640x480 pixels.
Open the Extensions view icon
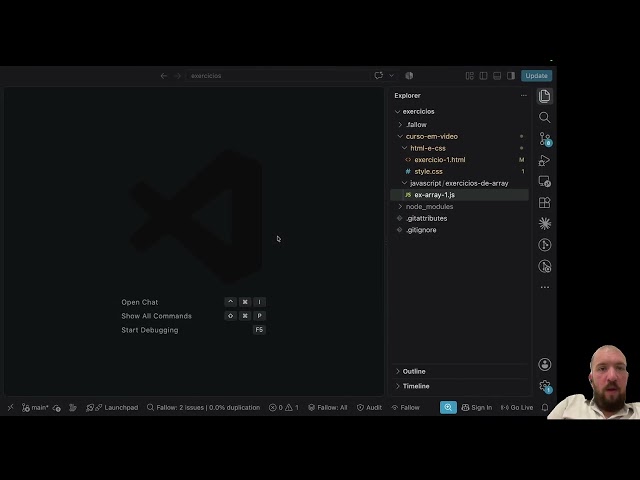tap(544, 202)
